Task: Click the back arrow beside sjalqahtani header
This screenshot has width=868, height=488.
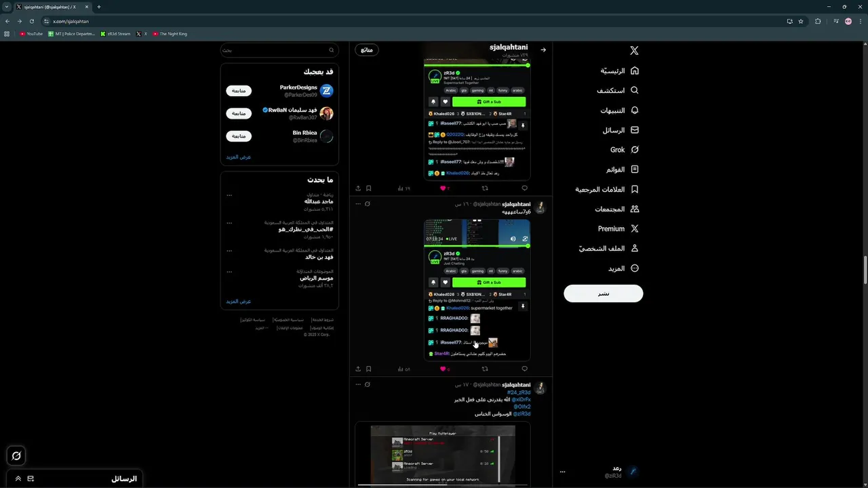Action: coord(542,49)
